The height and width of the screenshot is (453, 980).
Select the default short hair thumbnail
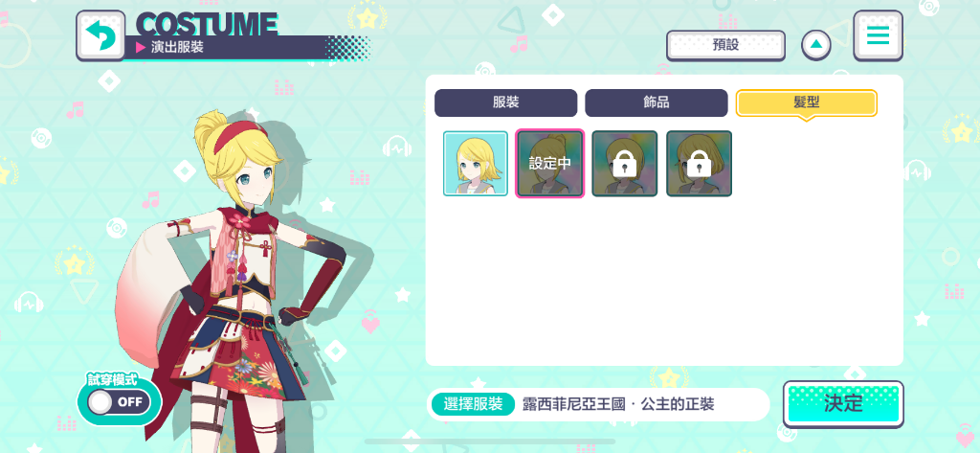click(x=476, y=164)
